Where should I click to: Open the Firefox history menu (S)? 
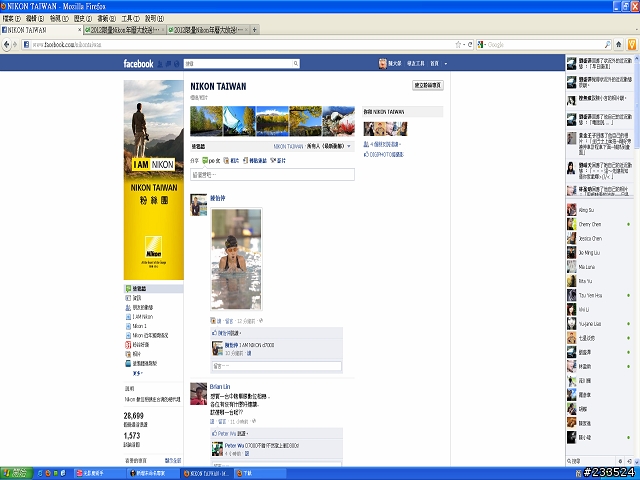[x=83, y=19]
